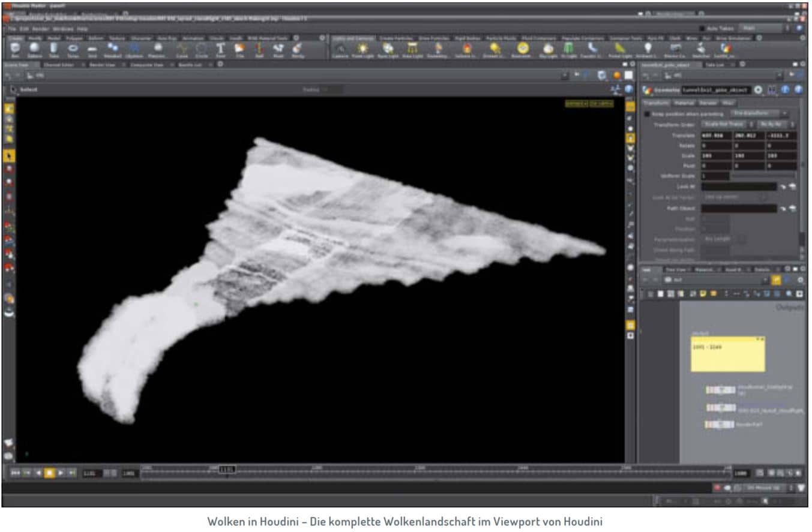Select the Curve tool on the Create shelf
Image resolution: width=812 pixels, height=532 pixels.
[182, 47]
